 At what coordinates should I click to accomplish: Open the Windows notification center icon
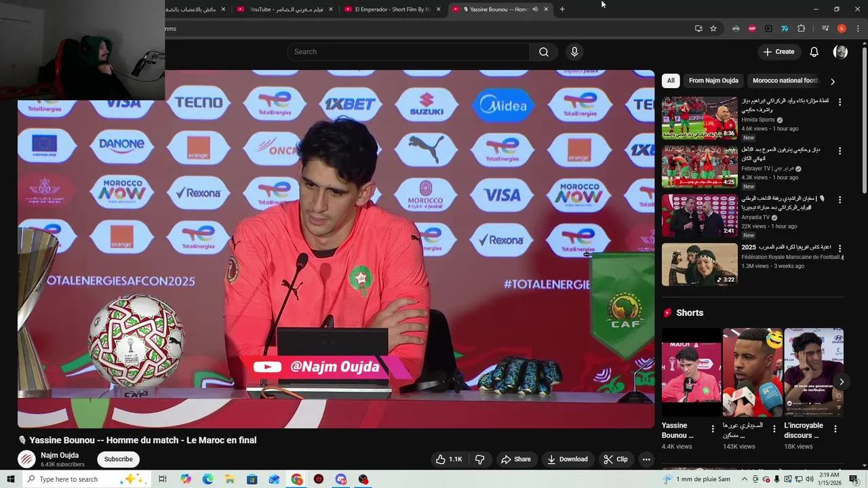coord(854,479)
